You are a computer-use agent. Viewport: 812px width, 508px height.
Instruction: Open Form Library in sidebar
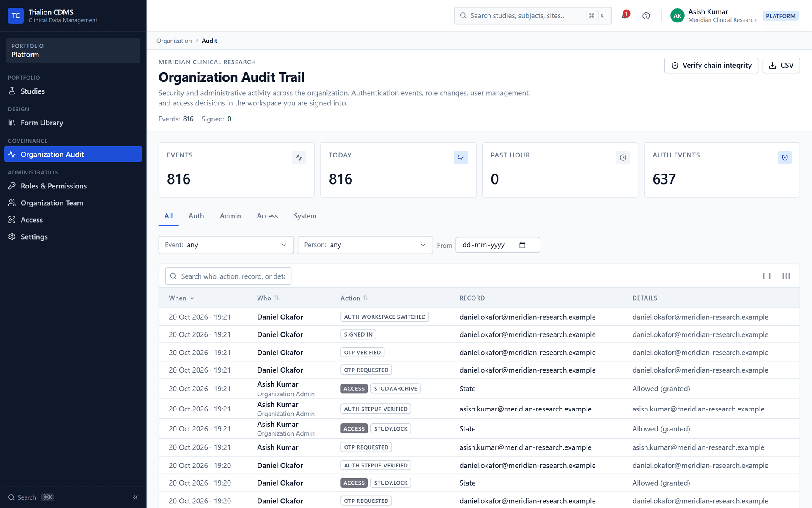[x=73, y=123]
